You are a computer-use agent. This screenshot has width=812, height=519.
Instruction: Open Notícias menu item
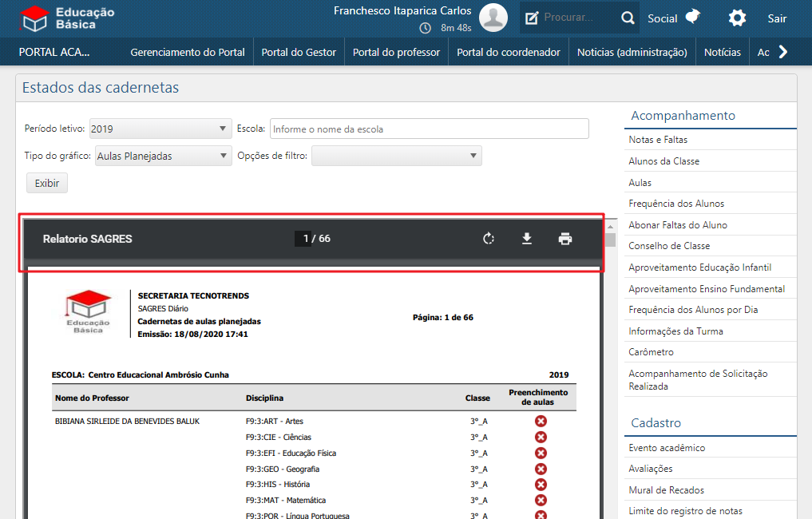[x=723, y=53]
